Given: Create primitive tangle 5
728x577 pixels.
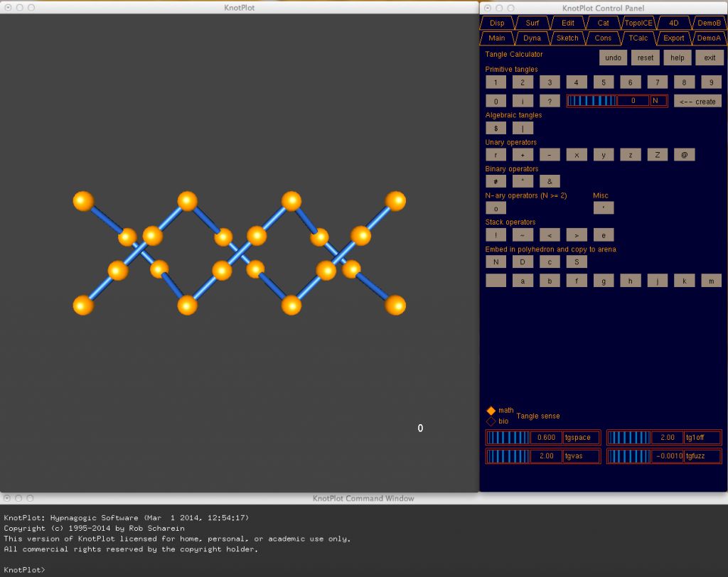Looking at the screenshot, I should coord(604,82).
